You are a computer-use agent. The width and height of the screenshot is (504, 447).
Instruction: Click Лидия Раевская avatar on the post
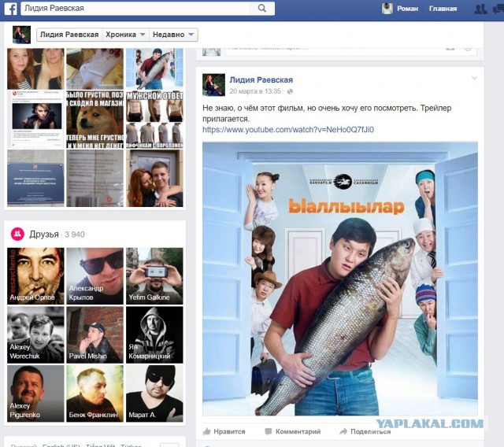click(213, 85)
